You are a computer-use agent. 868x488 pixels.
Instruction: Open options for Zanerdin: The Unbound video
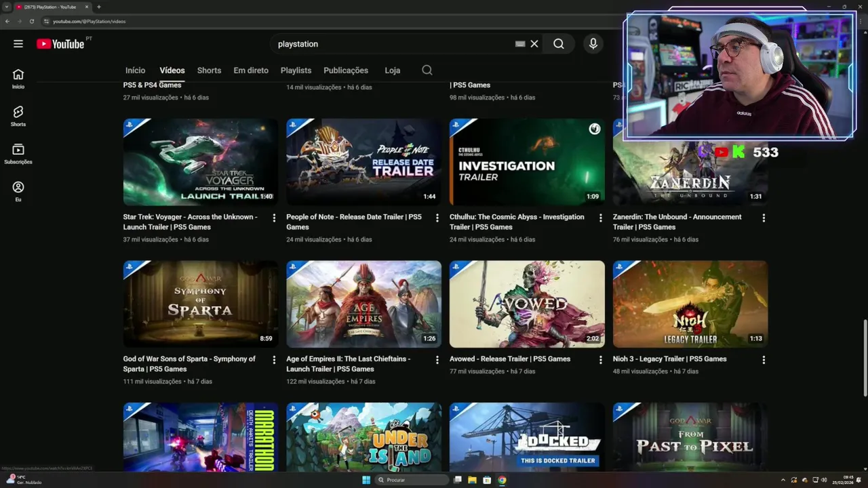(x=764, y=218)
